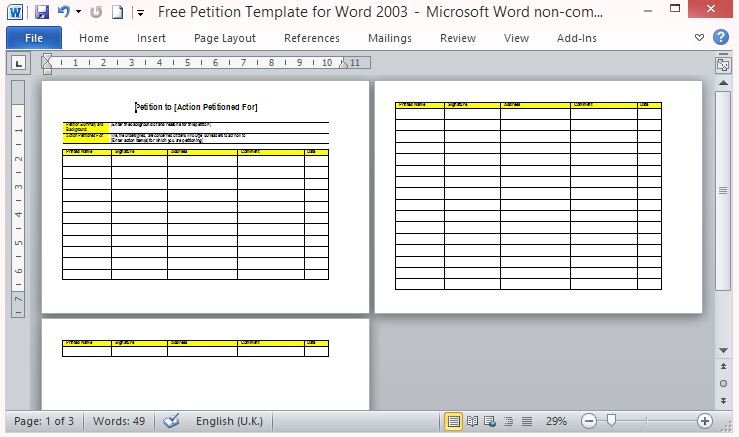Switch to the Page Layout tab

coord(225,38)
